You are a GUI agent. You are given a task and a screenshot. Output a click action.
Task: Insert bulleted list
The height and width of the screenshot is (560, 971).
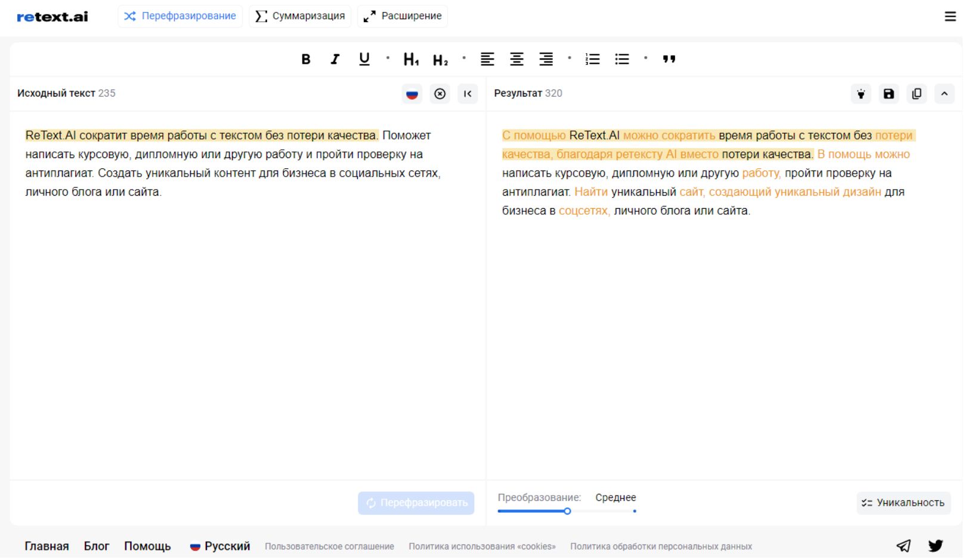(x=622, y=59)
